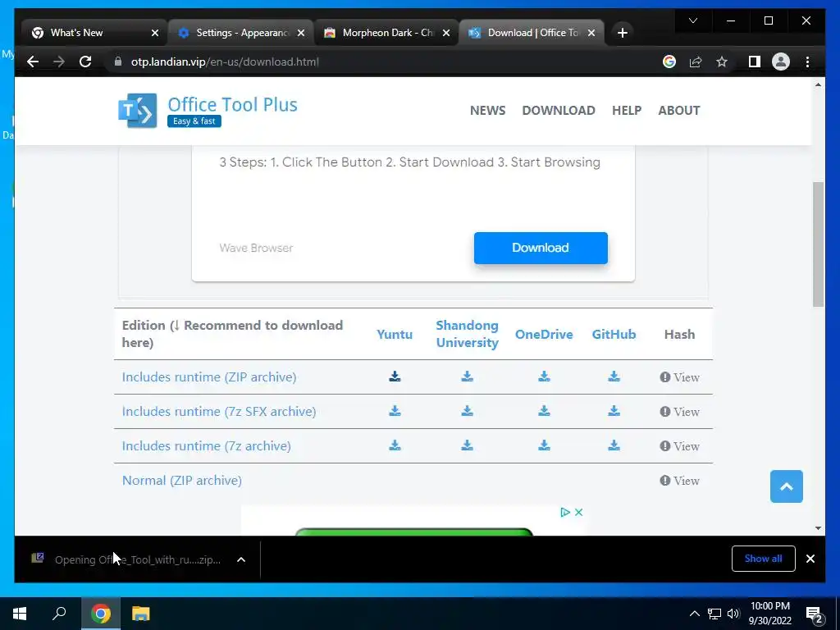View hash for ZIP archive with runtime
This screenshot has width=840, height=630.
coord(679,377)
